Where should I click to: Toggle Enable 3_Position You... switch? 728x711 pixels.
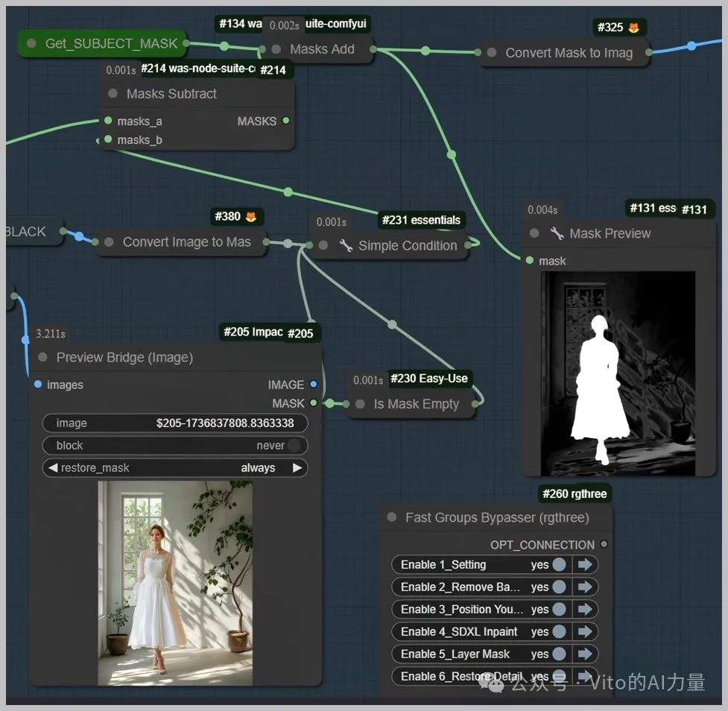(x=560, y=609)
